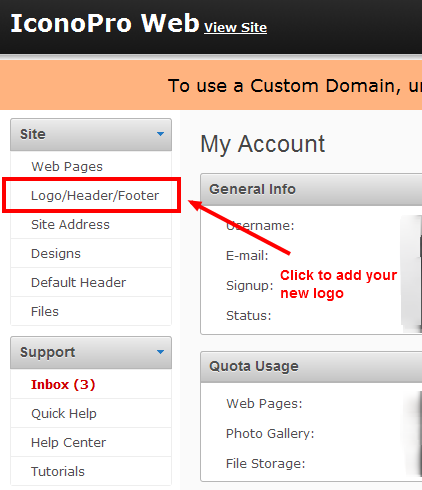
Task: Click the Custom Domain notice banner
Action: (x=211, y=85)
